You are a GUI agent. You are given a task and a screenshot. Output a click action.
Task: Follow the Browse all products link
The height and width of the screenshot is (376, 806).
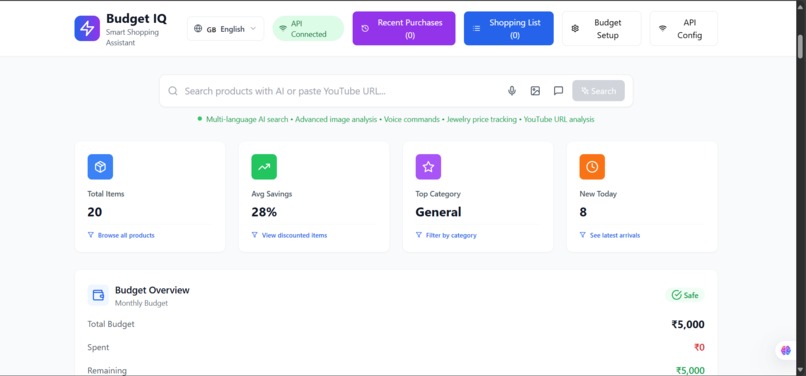(x=126, y=235)
